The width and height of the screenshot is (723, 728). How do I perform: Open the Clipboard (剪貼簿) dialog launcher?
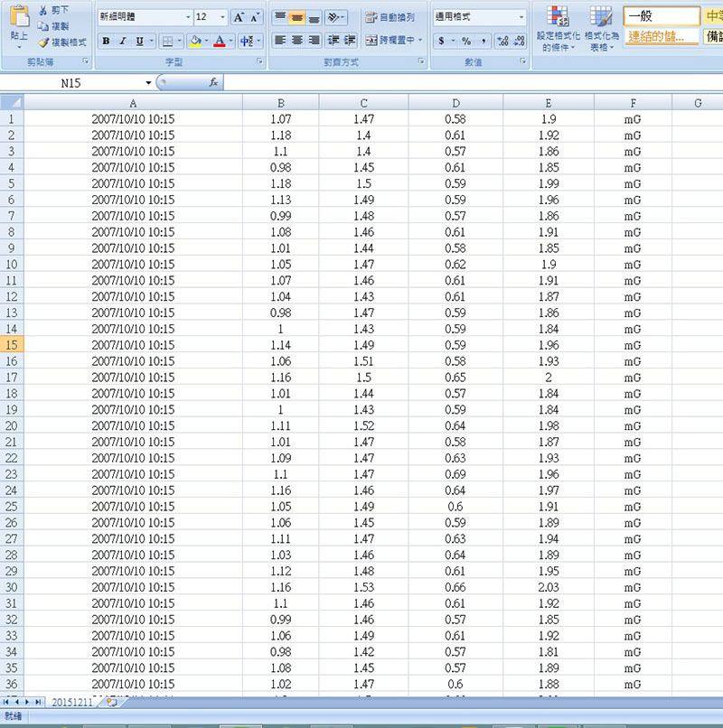[85, 61]
